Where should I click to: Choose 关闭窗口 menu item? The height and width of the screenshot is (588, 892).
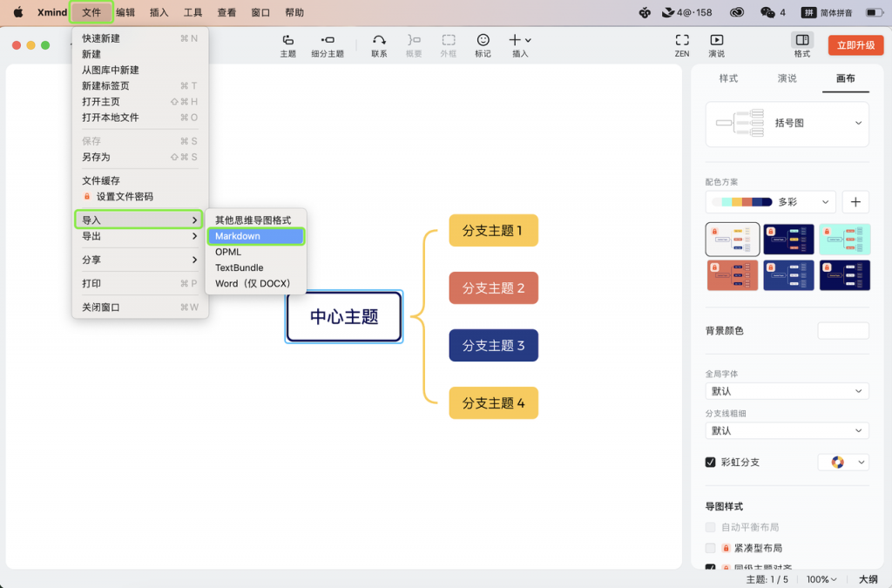tap(139, 308)
